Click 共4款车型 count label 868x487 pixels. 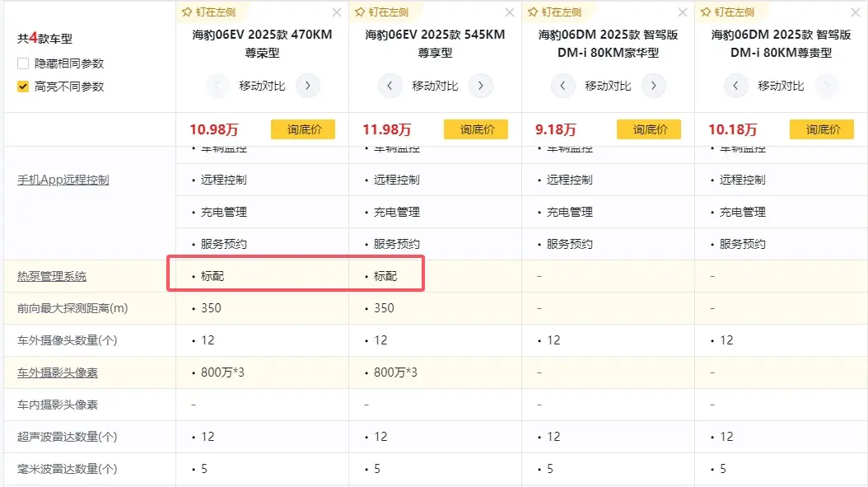(44, 38)
